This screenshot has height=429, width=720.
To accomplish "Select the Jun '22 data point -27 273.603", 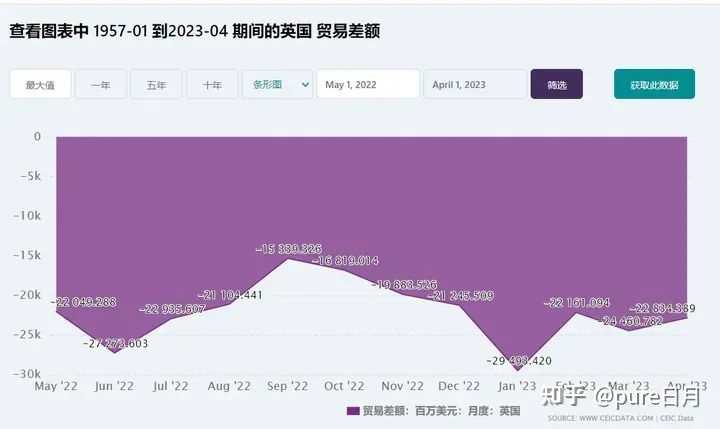I will [114, 353].
